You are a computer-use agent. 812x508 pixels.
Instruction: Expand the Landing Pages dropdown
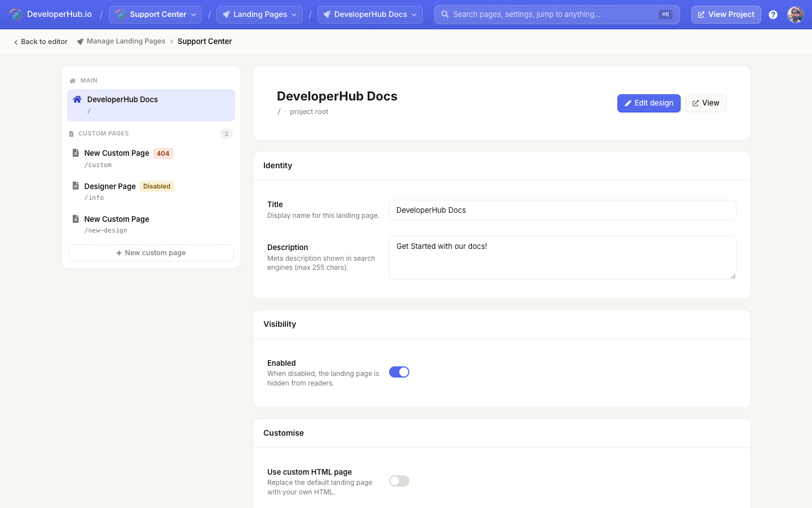coord(259,15)
